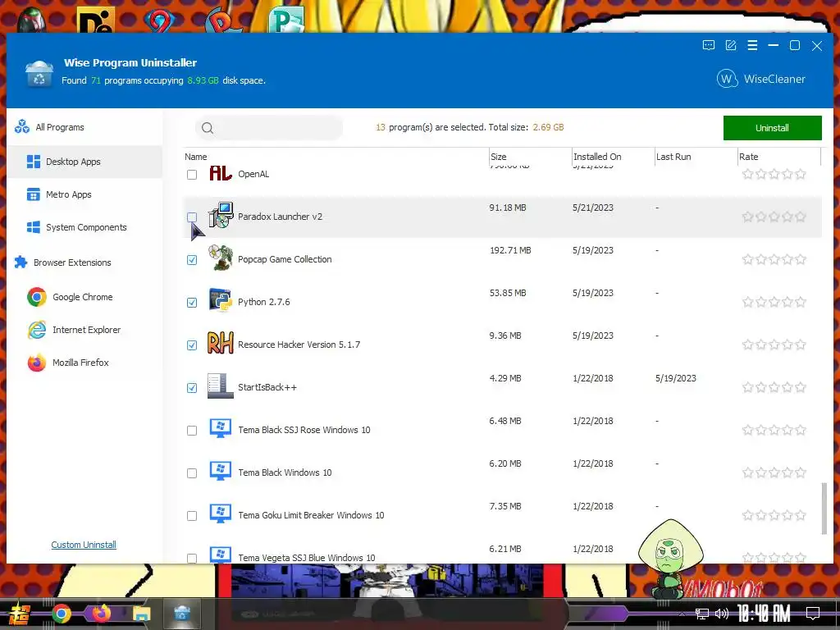Click the Paradox Launcher v2 icon
This screenshot has width=840, height=630.
220,216
